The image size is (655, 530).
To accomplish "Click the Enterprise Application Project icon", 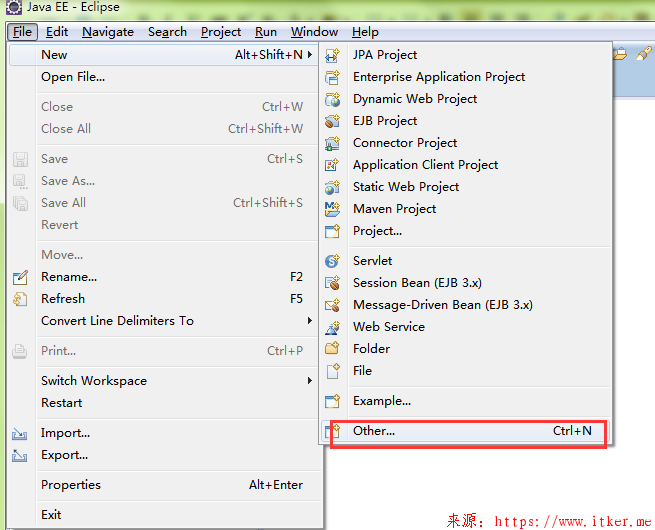I will tap(333, 77).
